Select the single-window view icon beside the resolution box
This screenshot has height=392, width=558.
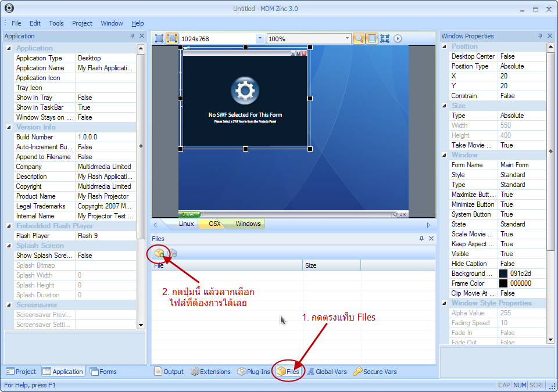pos(159,38)
